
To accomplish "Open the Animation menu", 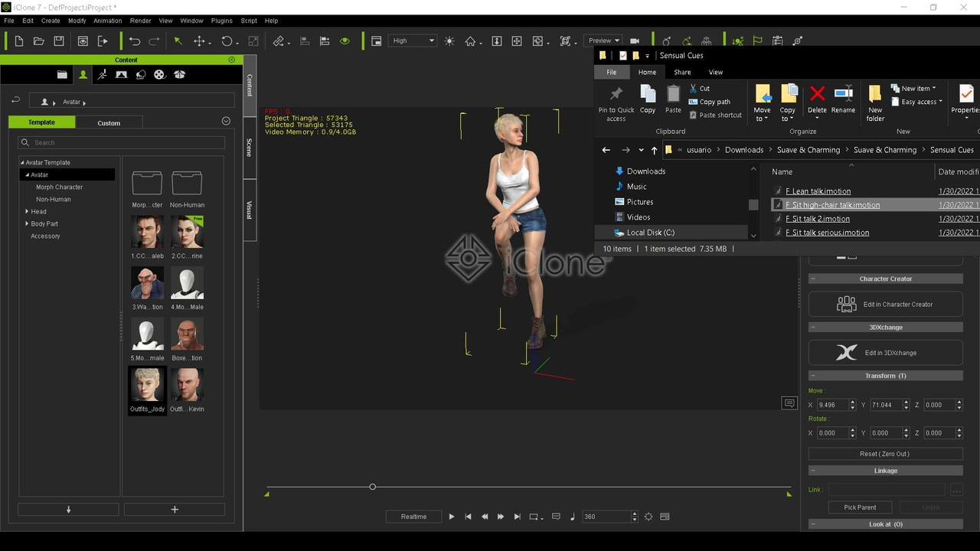I will tap(107, 21).
